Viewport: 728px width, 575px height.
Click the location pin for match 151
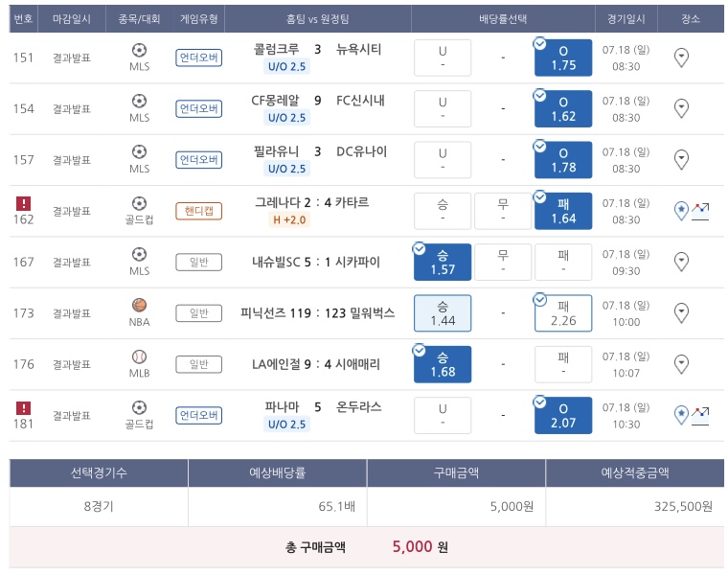pyautogui.click(x=681, y=57)
